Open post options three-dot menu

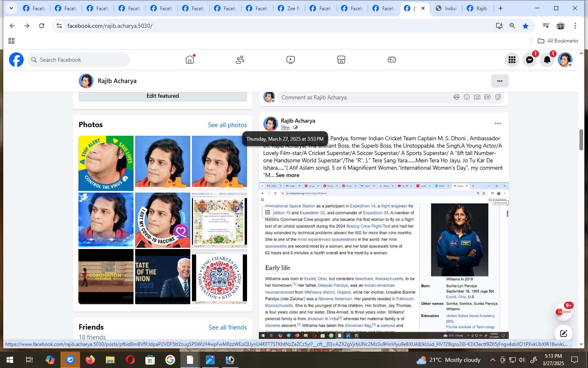[x=497, y=123]
